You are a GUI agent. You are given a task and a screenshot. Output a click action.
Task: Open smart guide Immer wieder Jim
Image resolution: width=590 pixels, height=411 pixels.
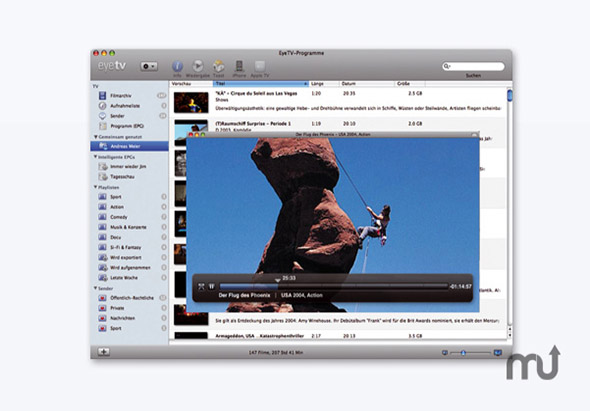[128, 166]
